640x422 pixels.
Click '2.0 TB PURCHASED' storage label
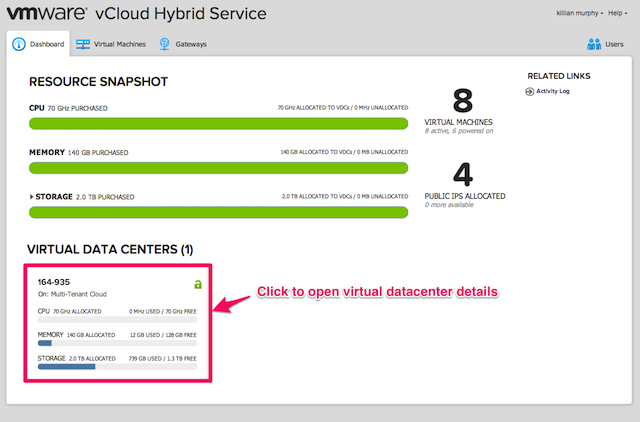pos(105,197)
